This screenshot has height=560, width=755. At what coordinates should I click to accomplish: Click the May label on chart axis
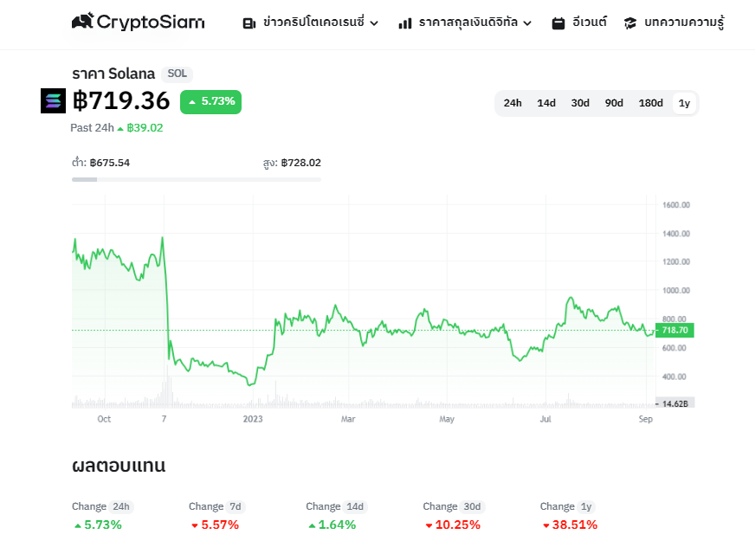(447, 419)
